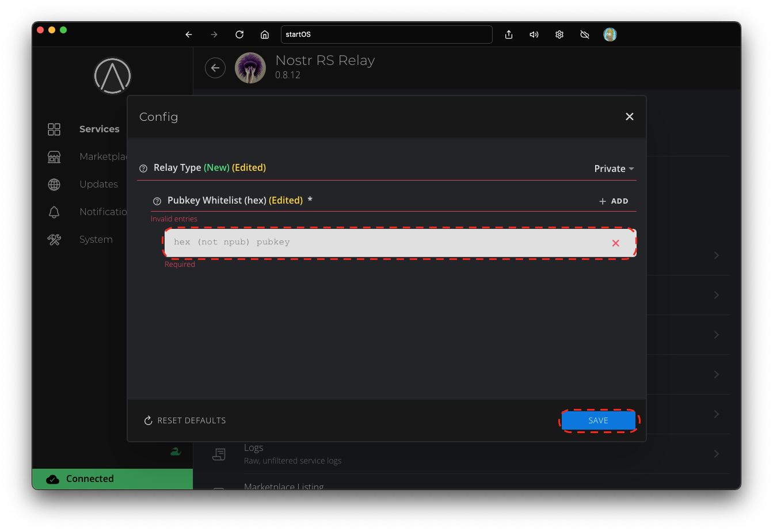Reload the page with the refresh icon
Viewport: 773px width, 532px height.
[239, 35]
